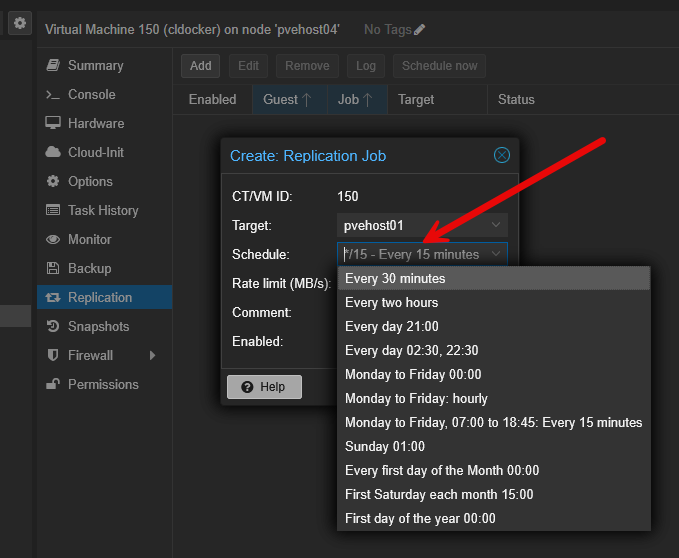
Task: Edit tags with the pencil icon
Action: pyautogui.click(x=419, y=29)
